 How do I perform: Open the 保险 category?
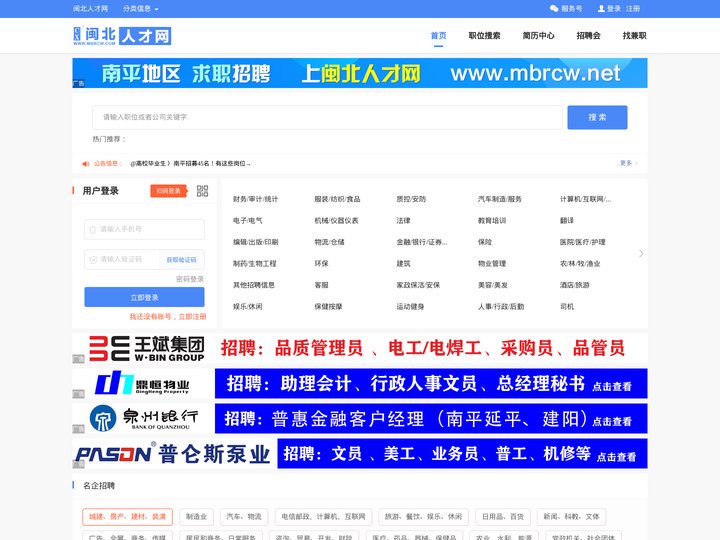coord(484,242)
